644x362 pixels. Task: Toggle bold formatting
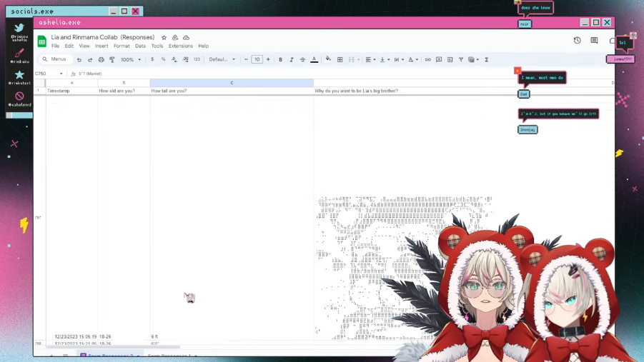click(x=280, y=60)
